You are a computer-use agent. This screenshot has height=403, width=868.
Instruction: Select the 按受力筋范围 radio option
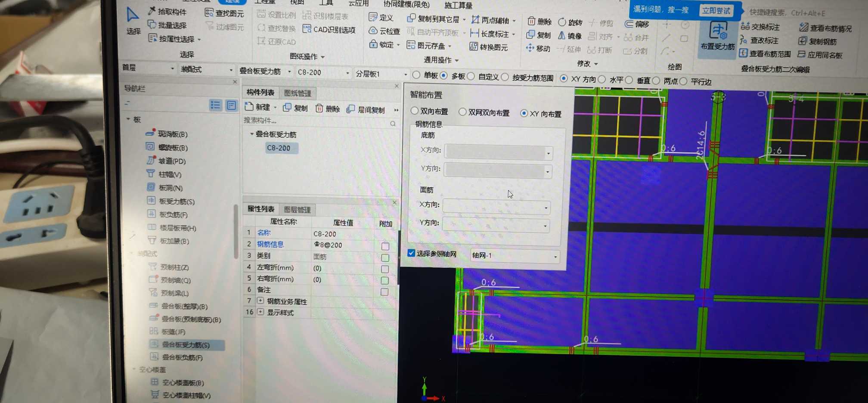[x=505, y=77]
